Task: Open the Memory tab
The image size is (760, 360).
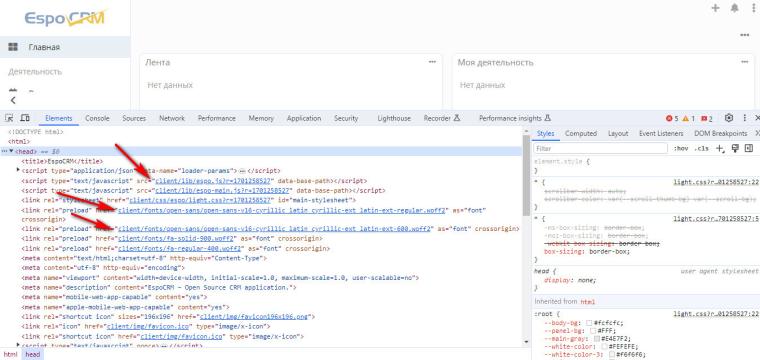Action: [x=261, y=118]
